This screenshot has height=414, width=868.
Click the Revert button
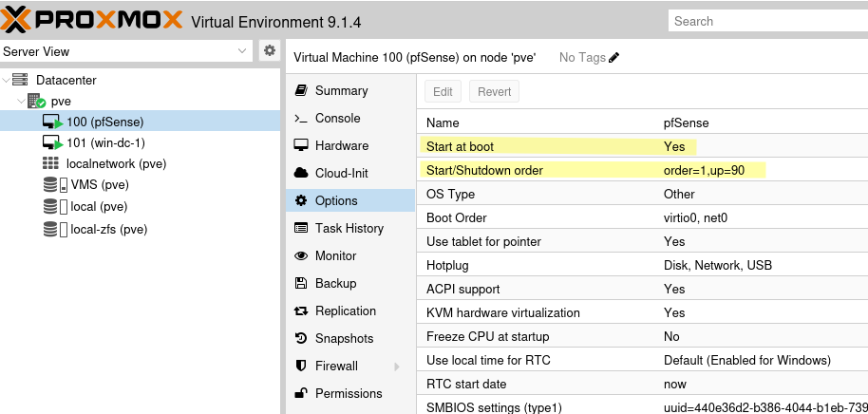click(x=495, y=91)
